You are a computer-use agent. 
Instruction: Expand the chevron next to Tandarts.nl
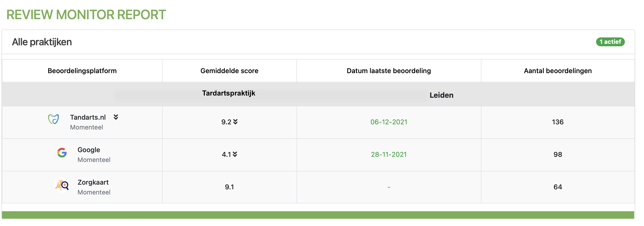click(116, 117)
